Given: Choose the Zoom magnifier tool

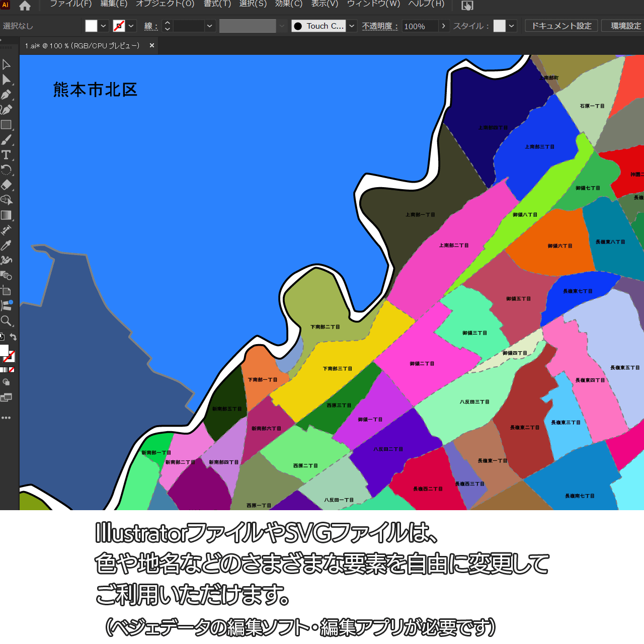Looking at the screenshot, I should (6, 321).
